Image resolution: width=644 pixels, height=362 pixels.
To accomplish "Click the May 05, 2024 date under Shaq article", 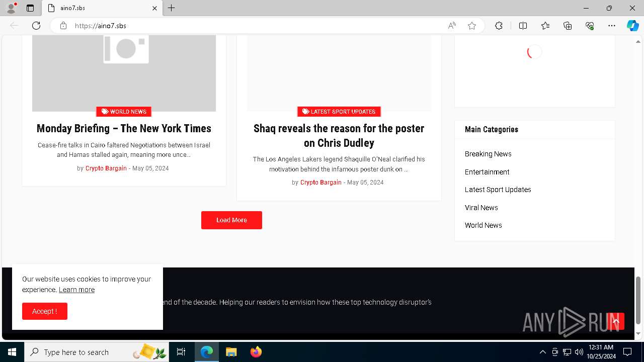I will [x=365, y=183].
